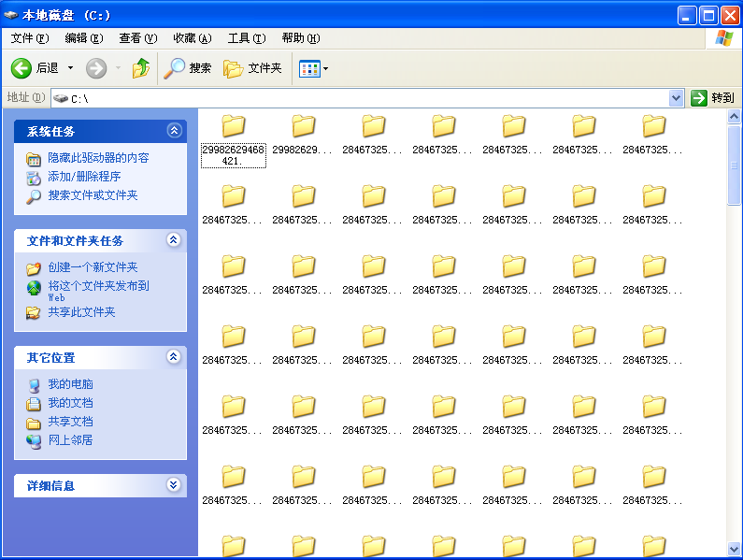Click 隐藏此驱动器的内容 link
Screen dimensions: 743x560
pos(98,158)
